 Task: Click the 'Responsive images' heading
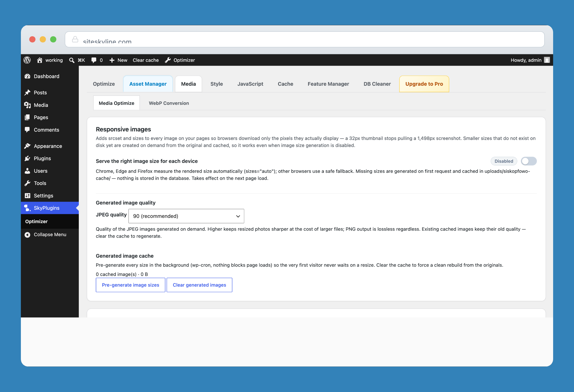(x=123, y=129)
